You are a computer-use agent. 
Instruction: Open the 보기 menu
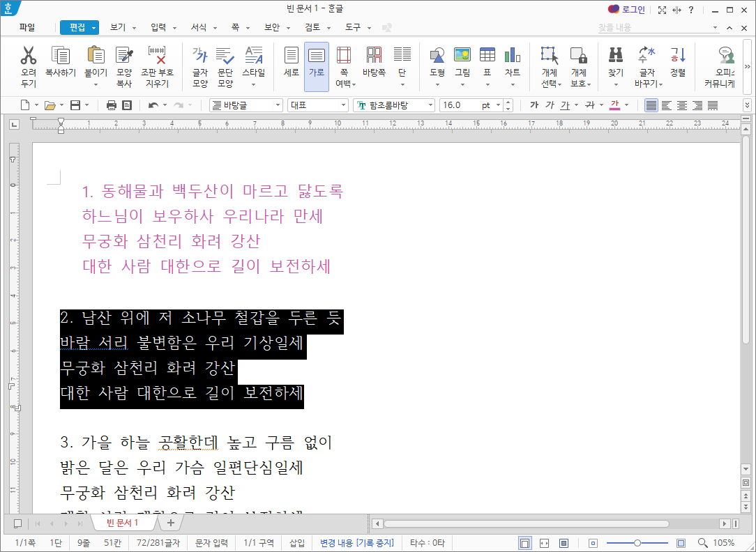click(123, 27)
